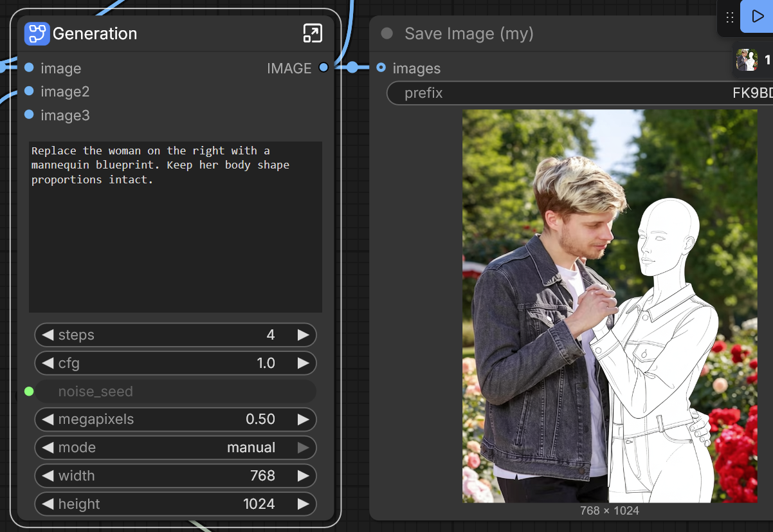773x532 pixels.
Task: Click the steps value 4
Action: 271,335
